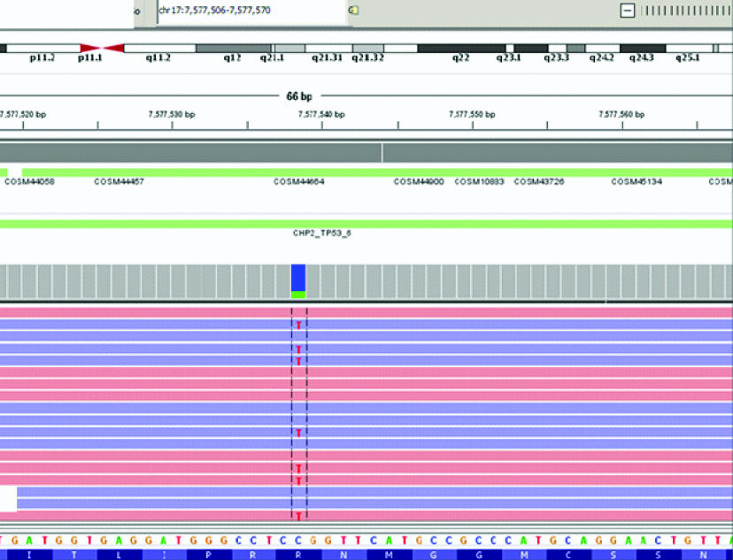The image size is (733, 560).
Task: Click the red centromere marker on the ideogram
Action: [101, 48]
